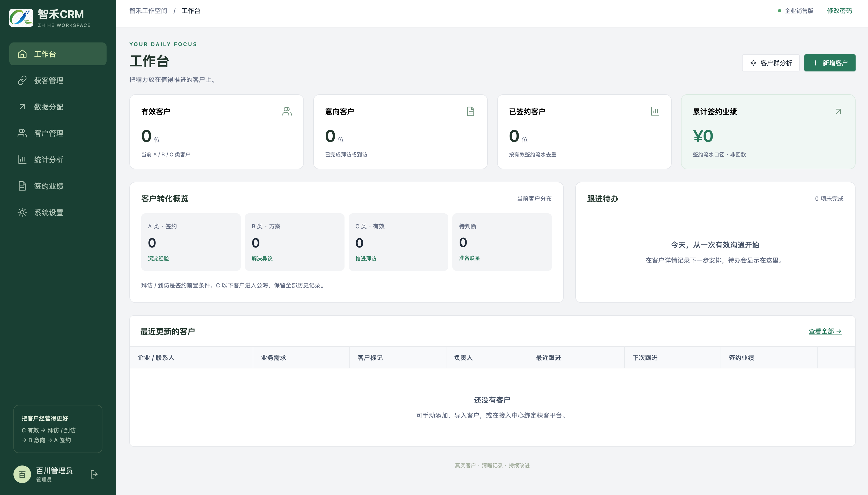Click the 百 avatar circle
The image size is (868, 495).
click(x=22, y=474)
